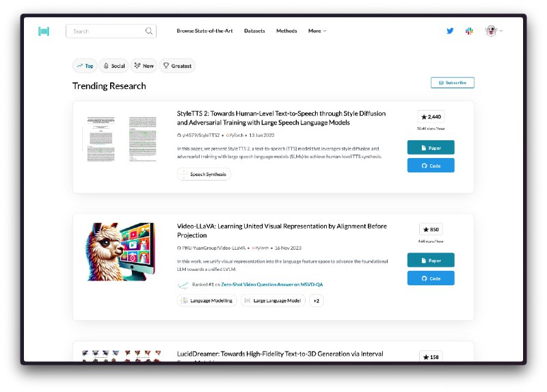Viewport: 547px width, 392px height.
Task: Open Browse State-of-the-Art
Action: pyautogui.click(x=204, y=31)
